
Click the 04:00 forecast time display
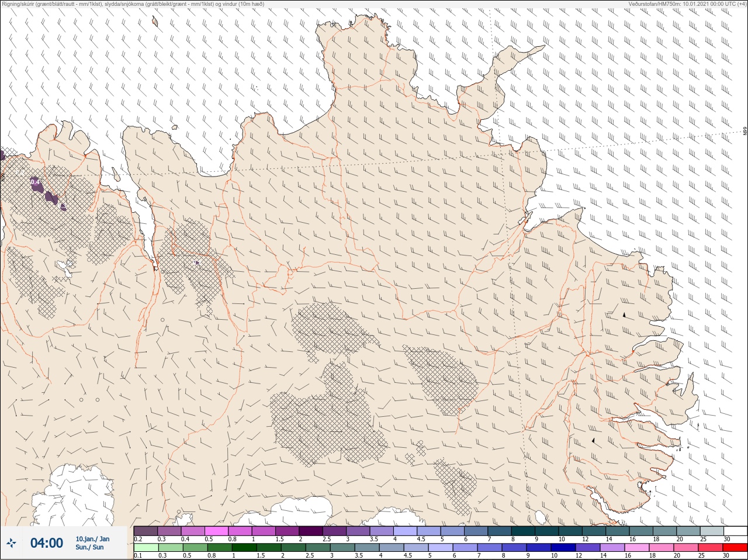click(47, 543)
